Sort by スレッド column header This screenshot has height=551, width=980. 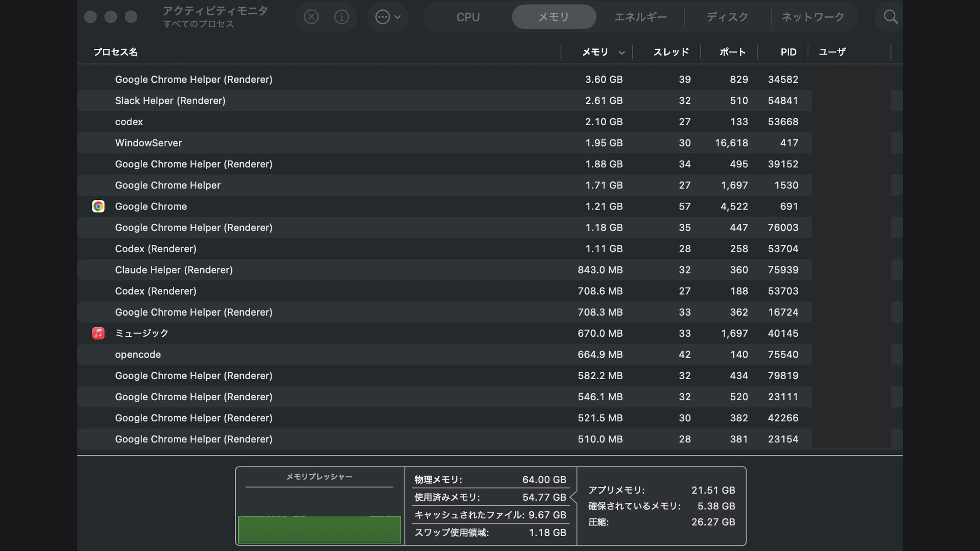[x=671, y=52]
